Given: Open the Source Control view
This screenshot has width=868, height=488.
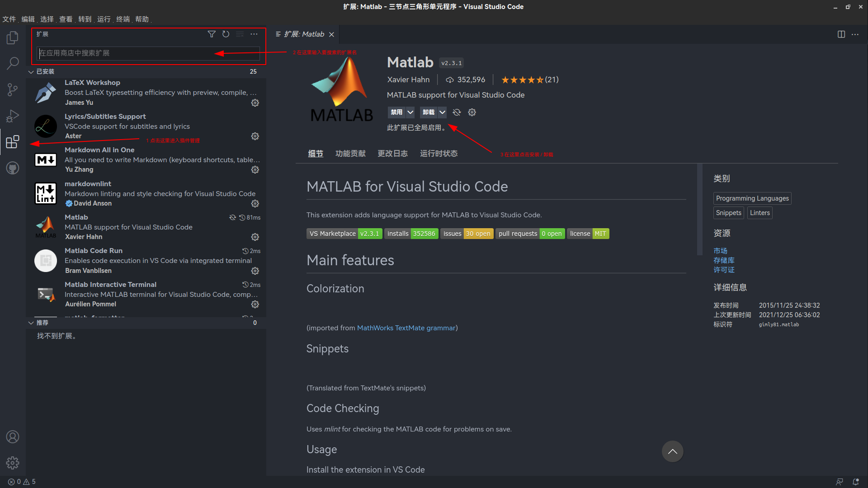Looking at the screenshot, I should 12,89.
